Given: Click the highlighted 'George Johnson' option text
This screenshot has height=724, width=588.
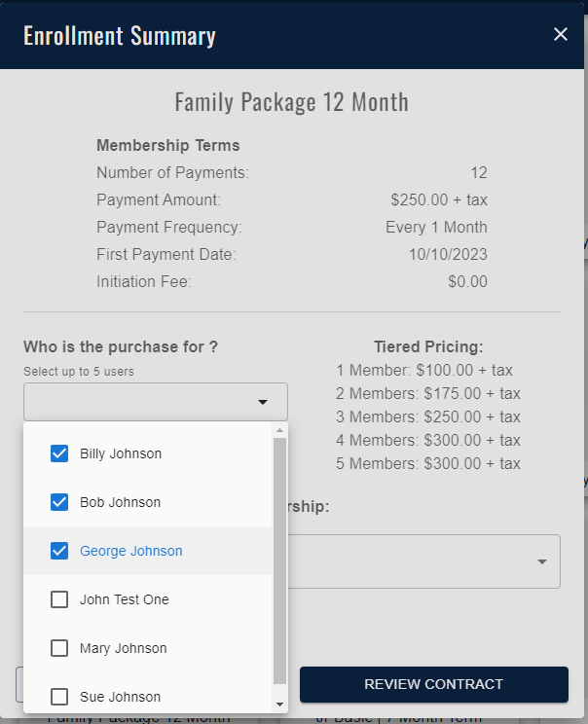Looking at the screenshot, I should pyautogui.click(x=130, y=551).
